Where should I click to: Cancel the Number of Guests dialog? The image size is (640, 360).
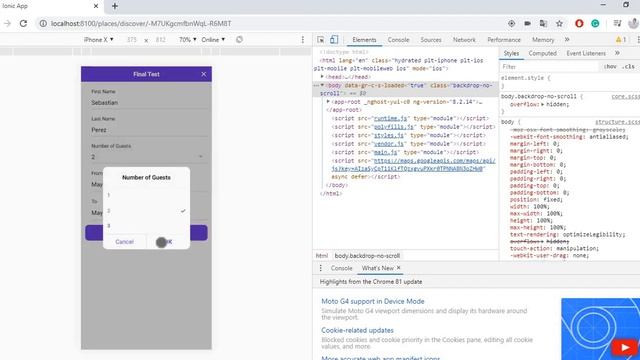(x=124, y=242)
